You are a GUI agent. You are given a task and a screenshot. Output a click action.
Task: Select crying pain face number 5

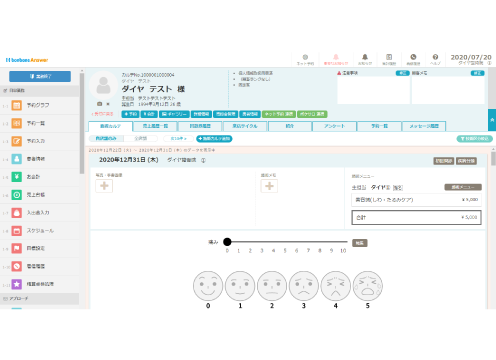(x=368, y=286)
